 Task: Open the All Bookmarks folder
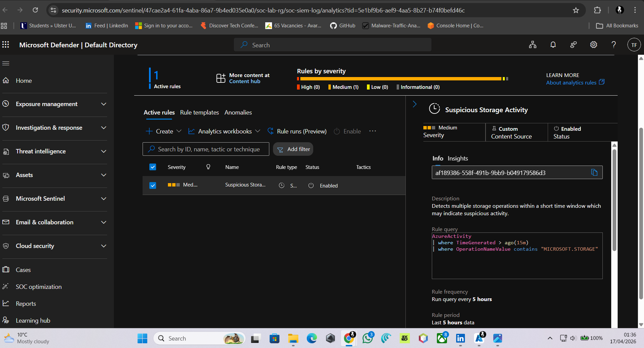(617, 26)
